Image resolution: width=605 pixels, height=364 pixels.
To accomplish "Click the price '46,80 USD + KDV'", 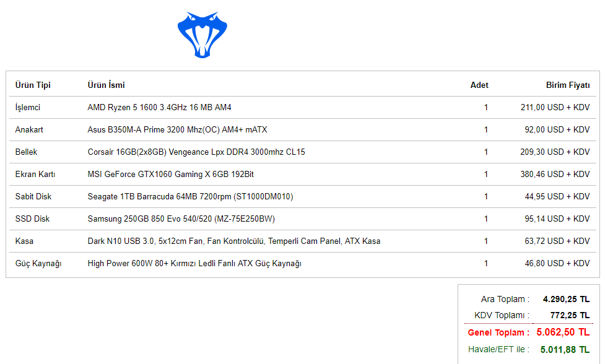I will [x=557, y=264].
